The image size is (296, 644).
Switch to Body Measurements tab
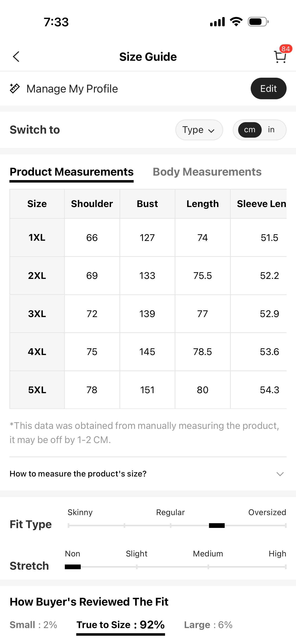pyautogui.click(x=207, y=172)
